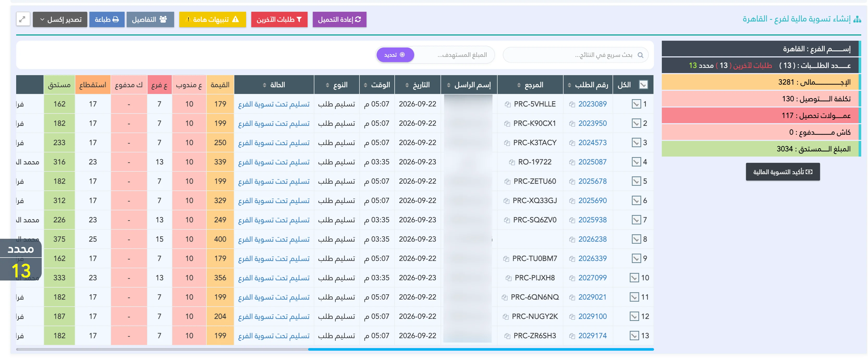Copy reference PRC-5VHLLE icon
Viewport: 868px width, 364px height.
508,105
